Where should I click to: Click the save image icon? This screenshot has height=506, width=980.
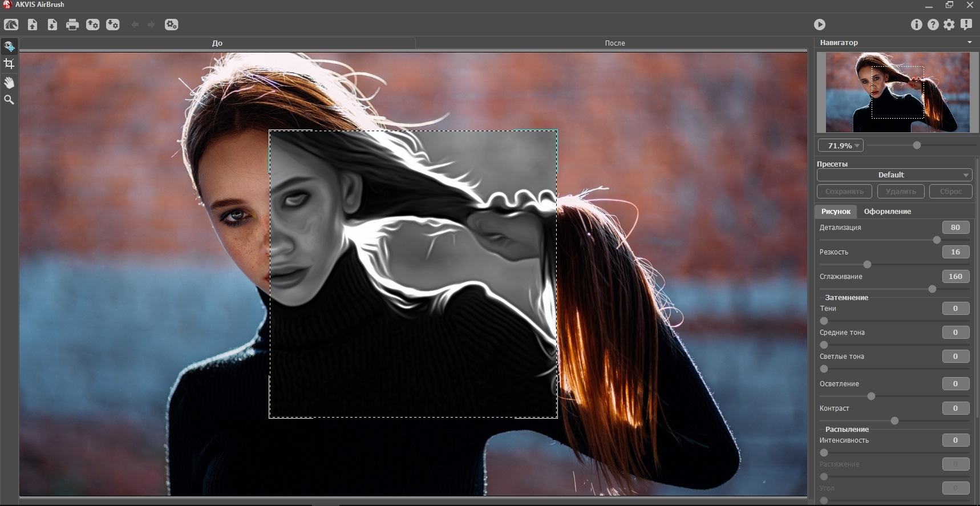pos(52,25)
